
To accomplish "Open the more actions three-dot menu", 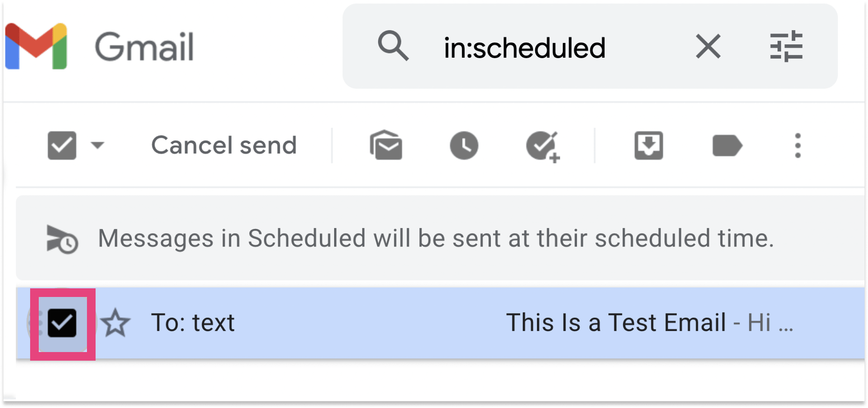I will tap(798, 145).
